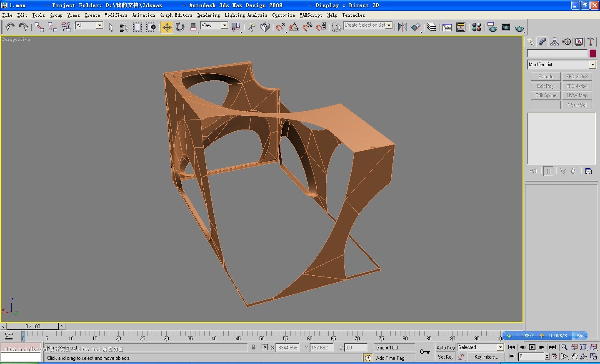Click the FFD 4x4x4 button
This screenshot has height=364, width=600.
pyautogui.click(x=577, y=86)
